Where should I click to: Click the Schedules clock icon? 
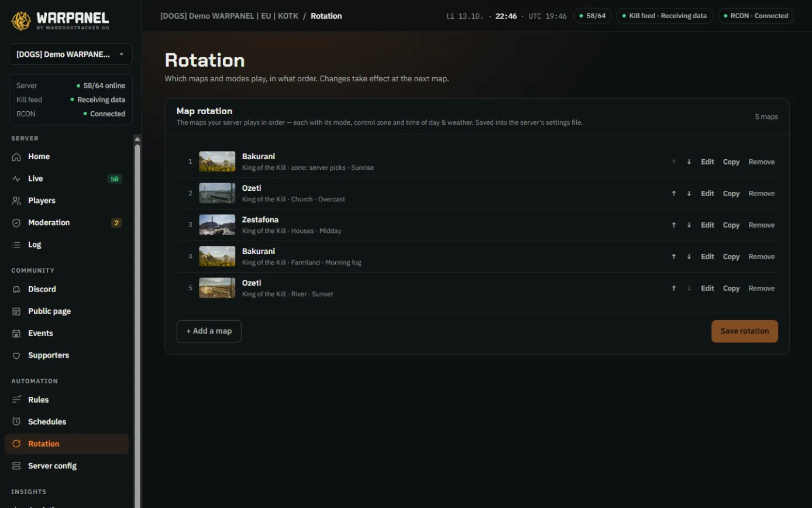pyautogui.click(x=16, y=422)
